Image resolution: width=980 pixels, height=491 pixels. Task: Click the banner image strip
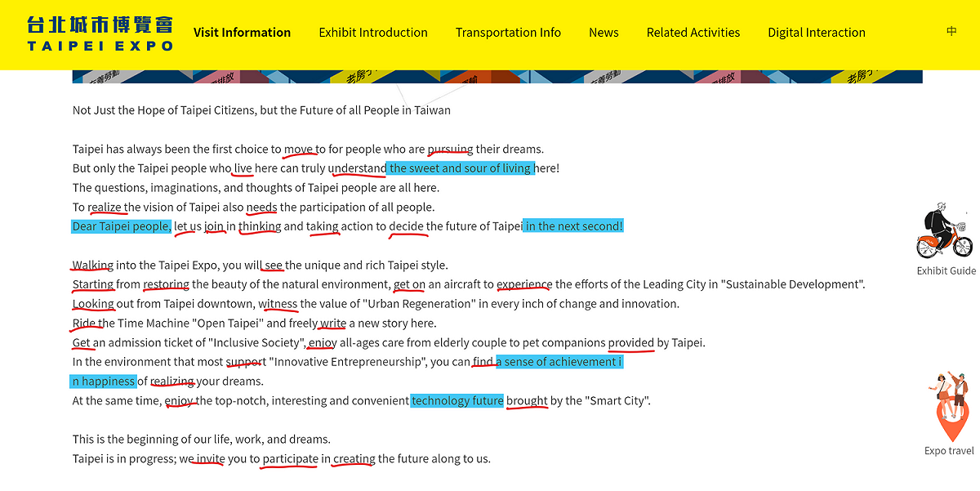[x=497, y=77]
